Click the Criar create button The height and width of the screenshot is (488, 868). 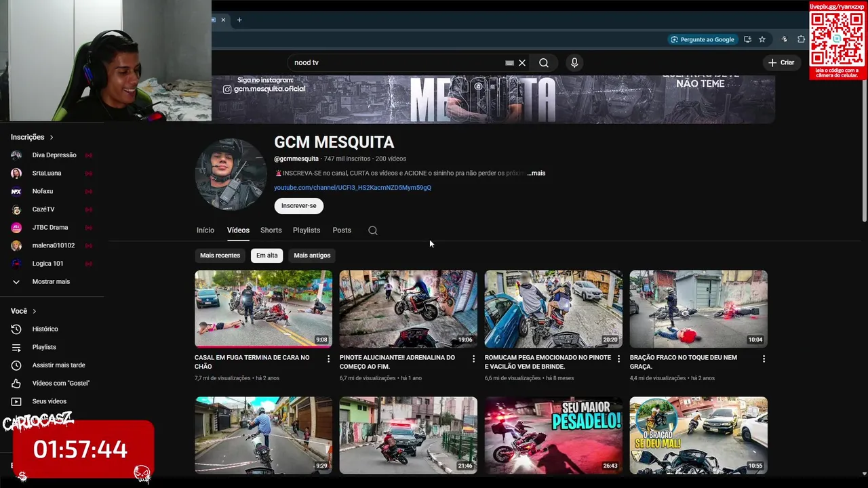tap(781, 62)
